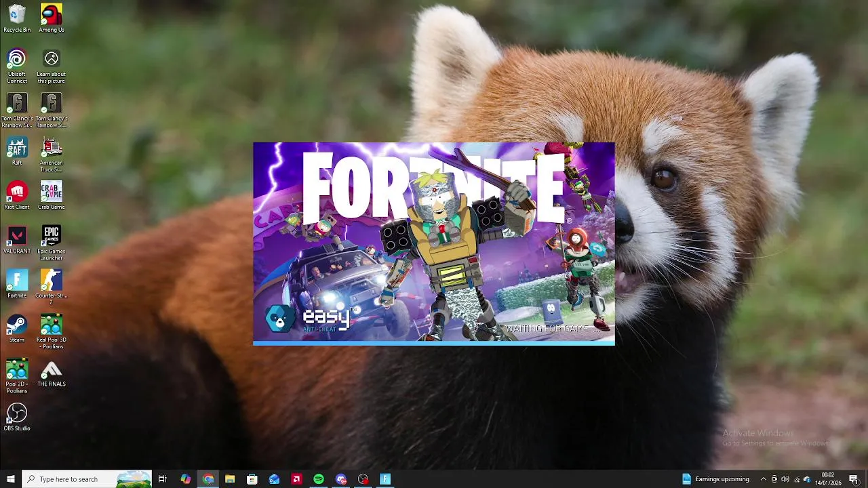Select the Counter-Strike 2 desktop icon
Image resolution: width=868 pixels, height=488 pixels.
(52, 287)
